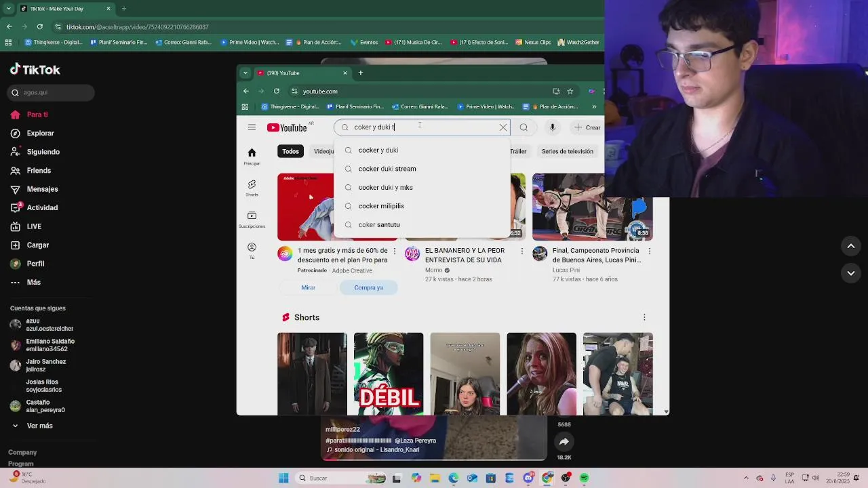Click Compra ya button on Adobe ad
The width and height of the screenshot is (868, 488).
[369, 287]
